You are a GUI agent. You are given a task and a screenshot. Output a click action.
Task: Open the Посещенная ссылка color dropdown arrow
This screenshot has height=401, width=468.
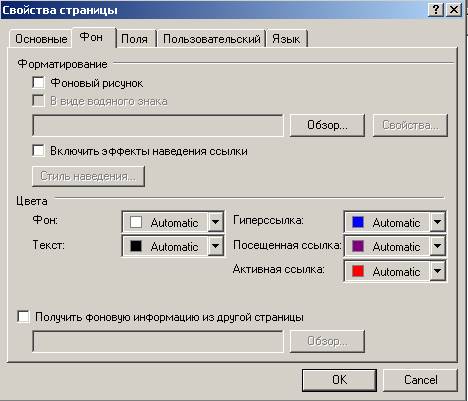click(437, 246)
